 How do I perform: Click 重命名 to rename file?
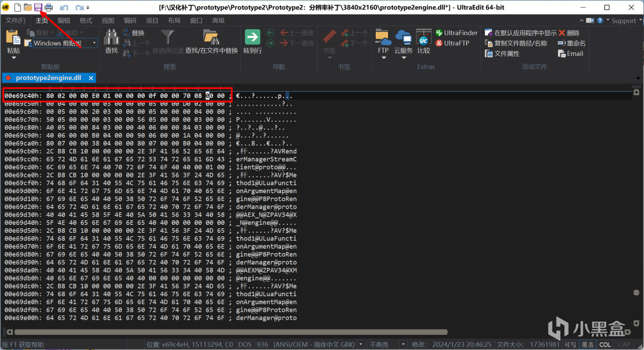pos(572,43)
